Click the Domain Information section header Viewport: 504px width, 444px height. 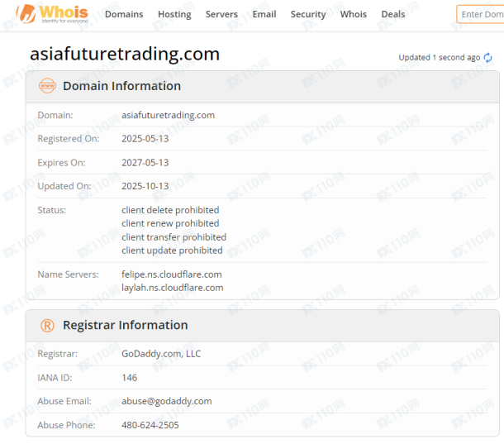pyautogui.click(x=262, y=87)
